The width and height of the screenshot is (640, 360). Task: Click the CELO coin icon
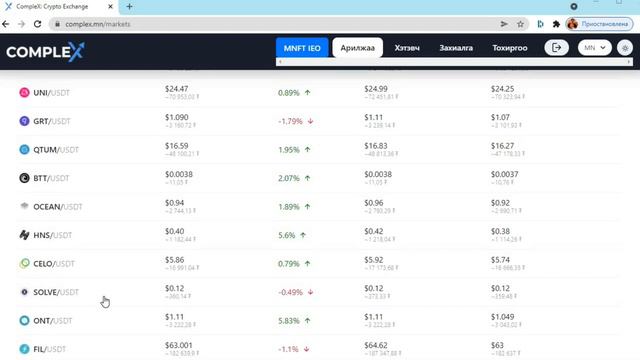(x=24, y=263)
